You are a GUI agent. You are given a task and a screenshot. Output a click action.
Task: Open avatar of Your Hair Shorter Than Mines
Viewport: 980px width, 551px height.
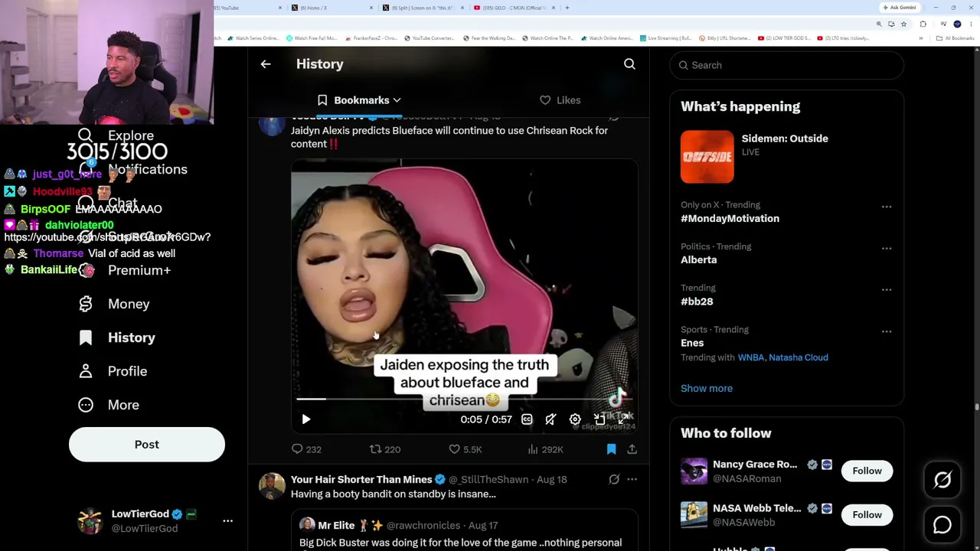pos(272,486)
